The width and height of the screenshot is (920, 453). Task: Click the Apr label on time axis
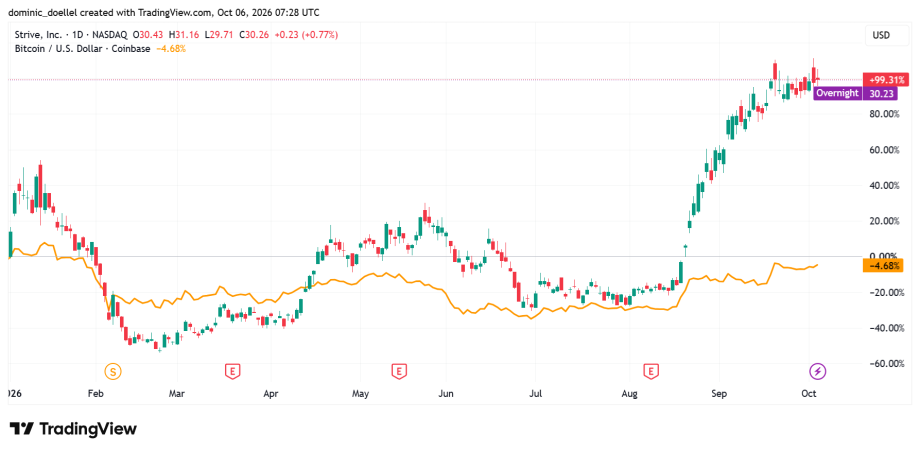click(270, 394)
